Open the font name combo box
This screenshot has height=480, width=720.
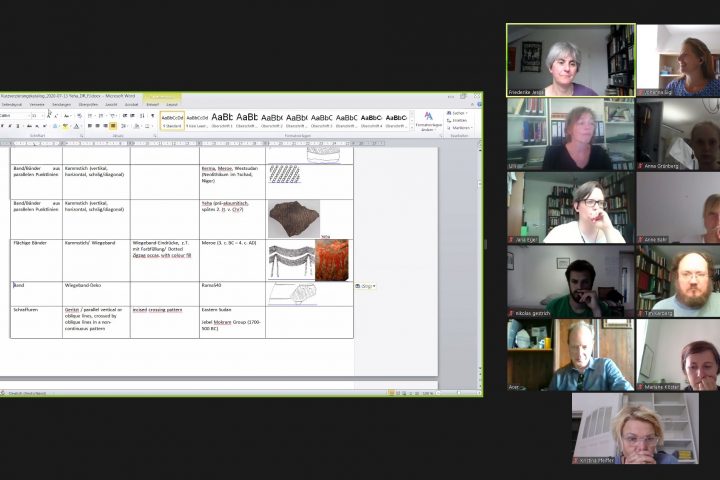[x=15, y=116]
